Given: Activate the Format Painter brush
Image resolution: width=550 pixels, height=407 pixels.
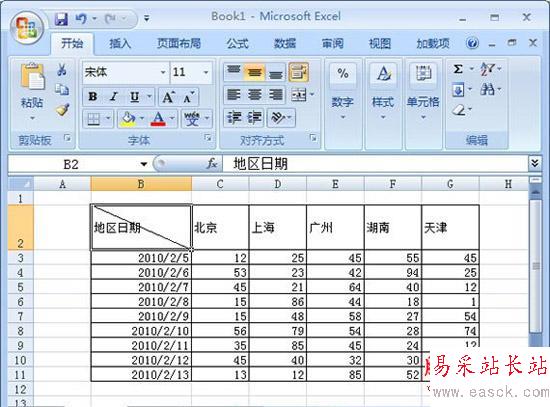Looking at the screenshot, I should pyautogui.click(x=62, y=109).
